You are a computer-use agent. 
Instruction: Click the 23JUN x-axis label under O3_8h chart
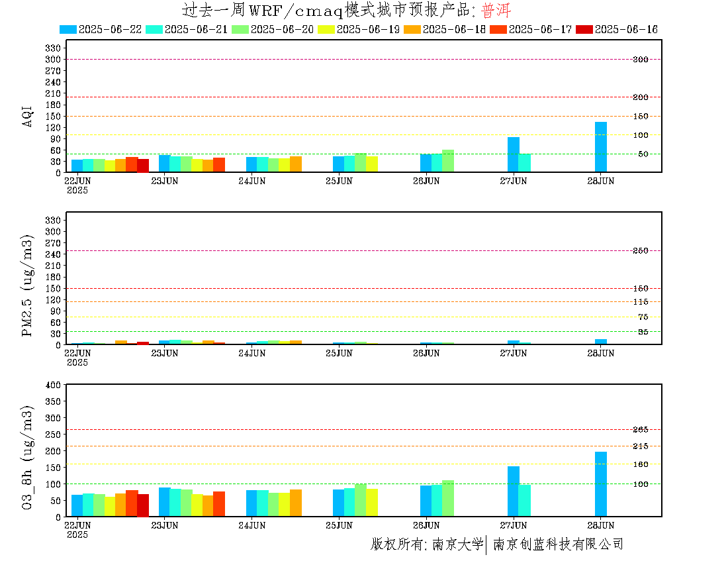coord(164,525)
